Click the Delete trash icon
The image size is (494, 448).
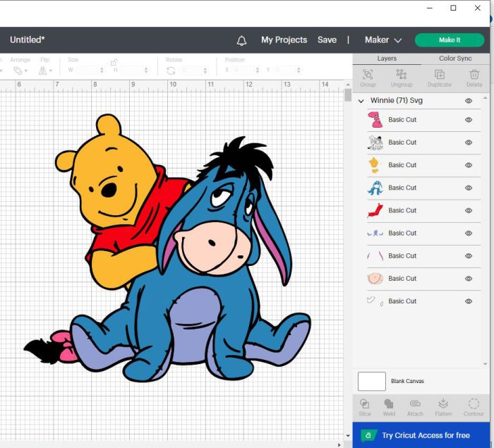point(474,74)
